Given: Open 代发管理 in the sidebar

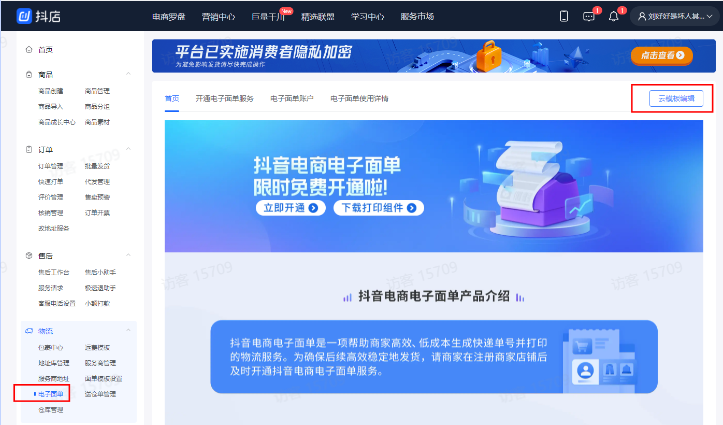Looking at the screenshot, I should point(97,182).
